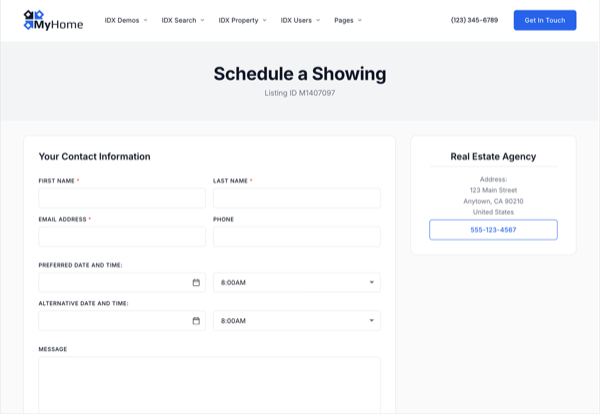Click the 123 Main Street address line

[x=493, y=190]
